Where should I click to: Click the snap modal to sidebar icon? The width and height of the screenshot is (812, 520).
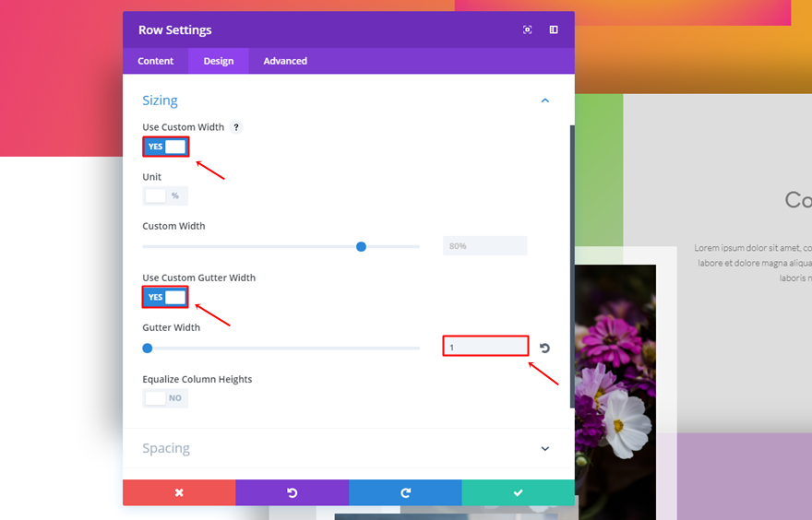[x=554, y=30]
